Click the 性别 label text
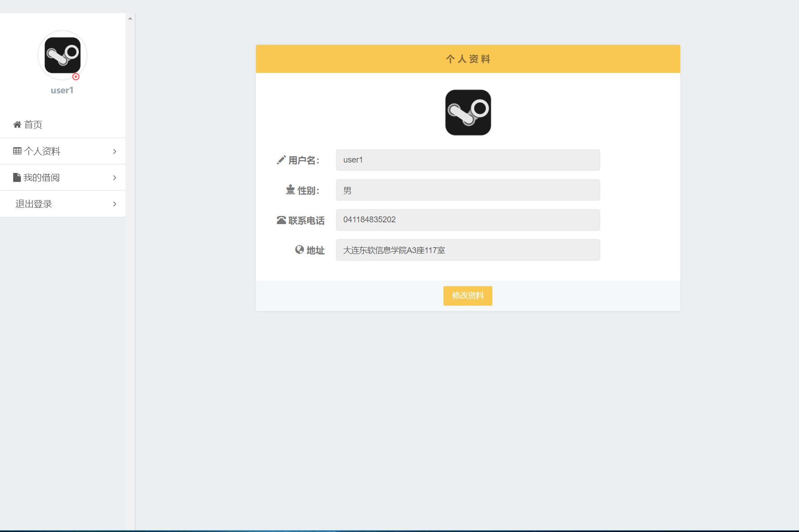The height and width of the screenshot is (532, 799). tap(308, 191)
